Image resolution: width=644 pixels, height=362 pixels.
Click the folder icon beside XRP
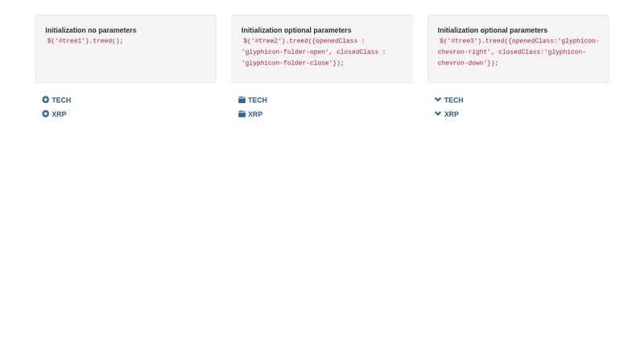click(x=242, y=114)
